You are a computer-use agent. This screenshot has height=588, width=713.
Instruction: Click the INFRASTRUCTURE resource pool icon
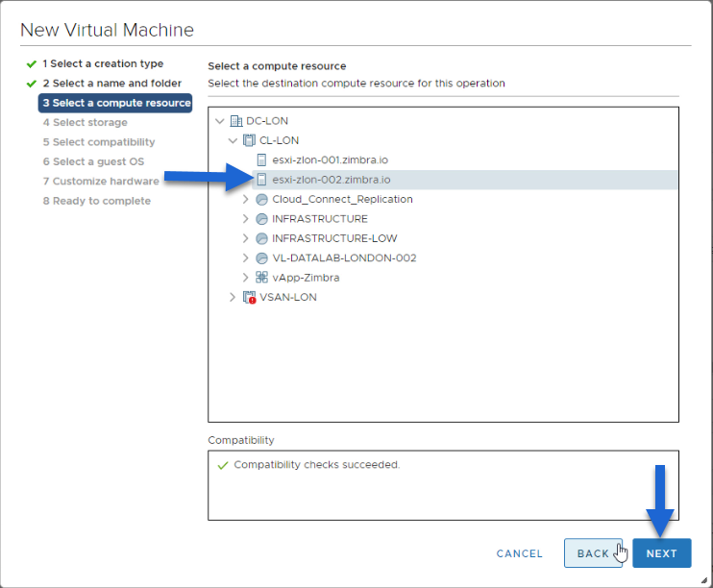[x=262, y=219]
